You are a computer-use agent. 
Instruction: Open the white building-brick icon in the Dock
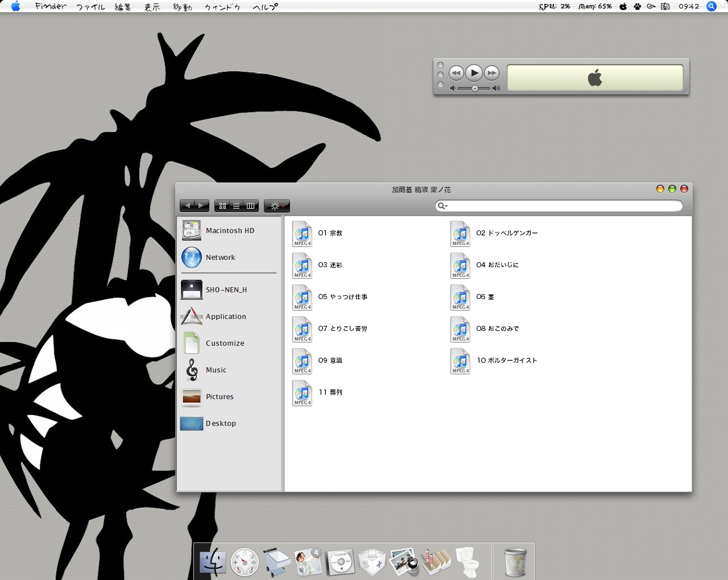[372, 562]
